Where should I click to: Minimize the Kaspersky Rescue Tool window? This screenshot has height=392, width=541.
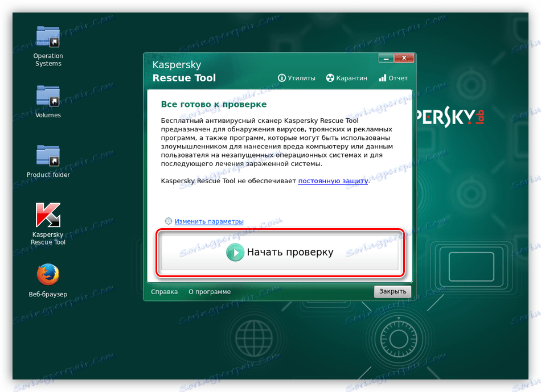click(x=386, y=58)
